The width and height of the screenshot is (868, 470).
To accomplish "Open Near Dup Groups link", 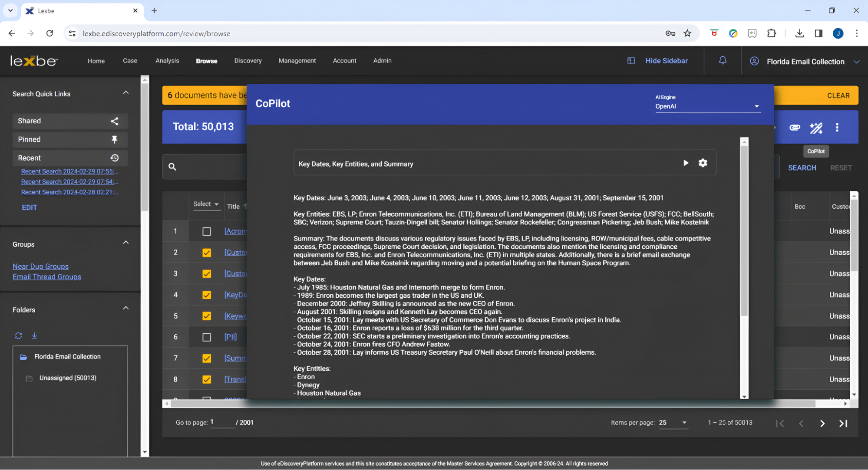I will tap(40, 266).
